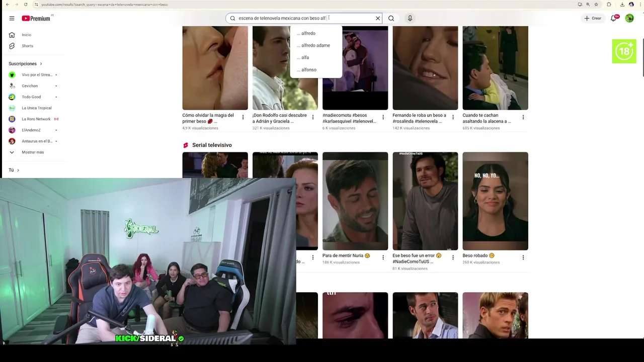Open options for 'Para de mentir Nuria'
The image size is (644, 362).
click(x=383, y=257)
